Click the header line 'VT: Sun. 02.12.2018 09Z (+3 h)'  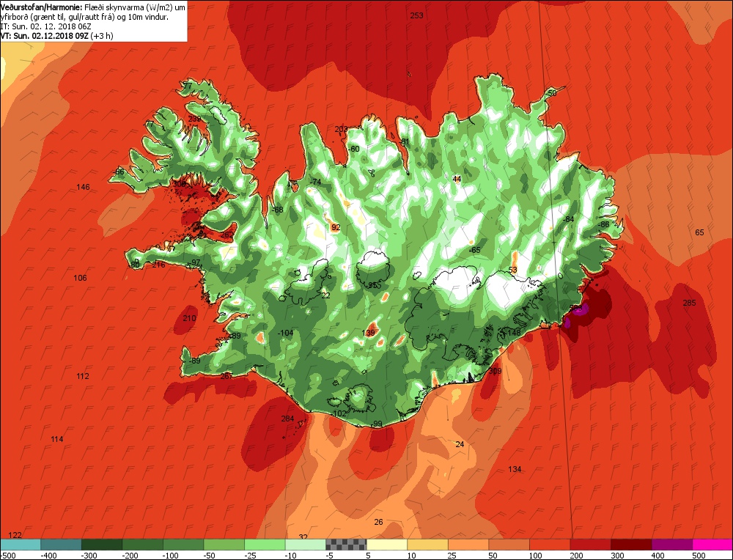pos(56,35)
